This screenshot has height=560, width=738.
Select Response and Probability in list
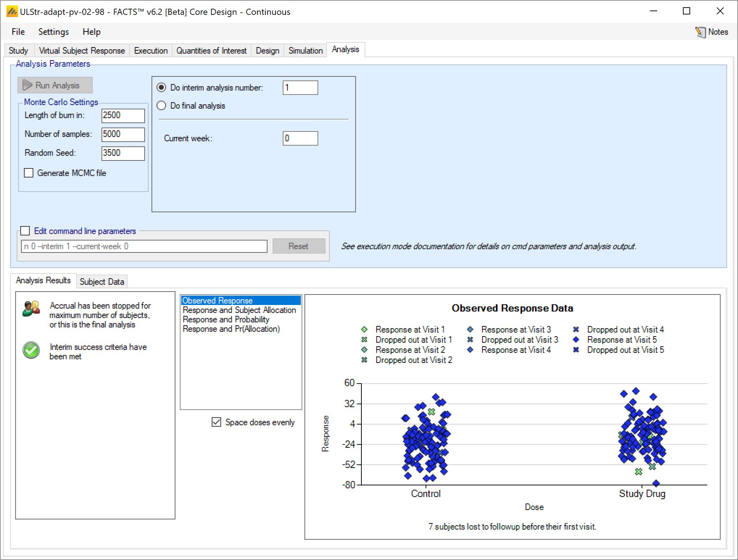click(226, 319)
